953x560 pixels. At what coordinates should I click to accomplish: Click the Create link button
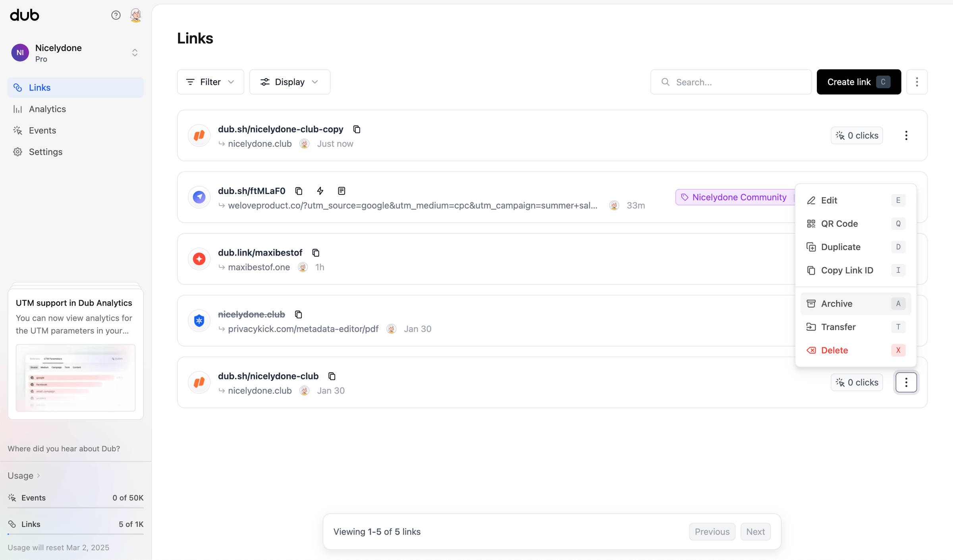858,82
